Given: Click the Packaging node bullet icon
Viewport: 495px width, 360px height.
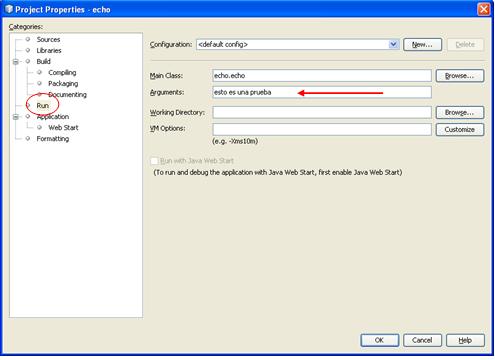Looking at the screenshot, I should (40, 83).
